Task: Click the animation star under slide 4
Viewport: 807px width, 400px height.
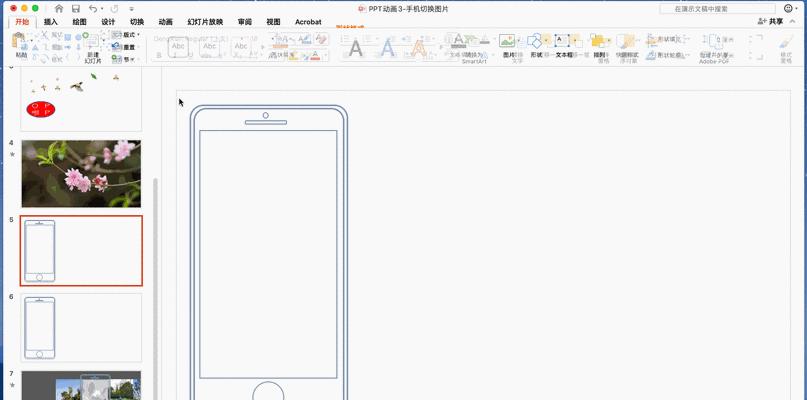Action: 12,154
